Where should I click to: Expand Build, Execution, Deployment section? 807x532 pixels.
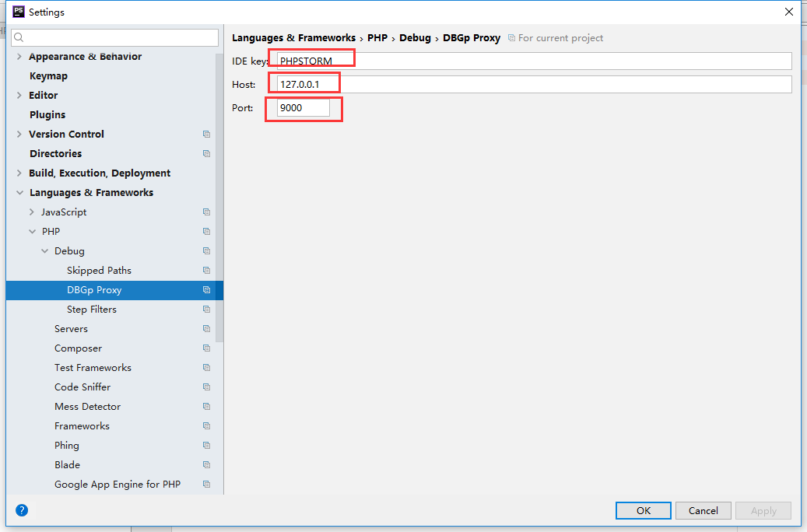pyautogui.click(x=19, y=173)
